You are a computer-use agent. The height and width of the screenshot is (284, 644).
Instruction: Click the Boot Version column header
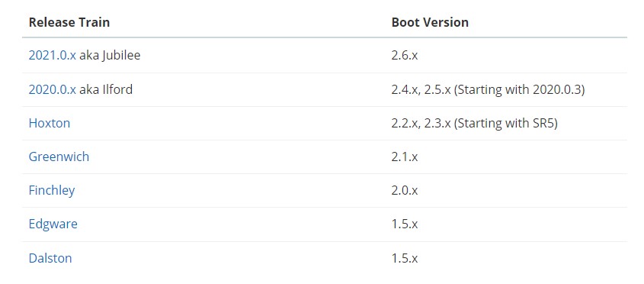430,22
